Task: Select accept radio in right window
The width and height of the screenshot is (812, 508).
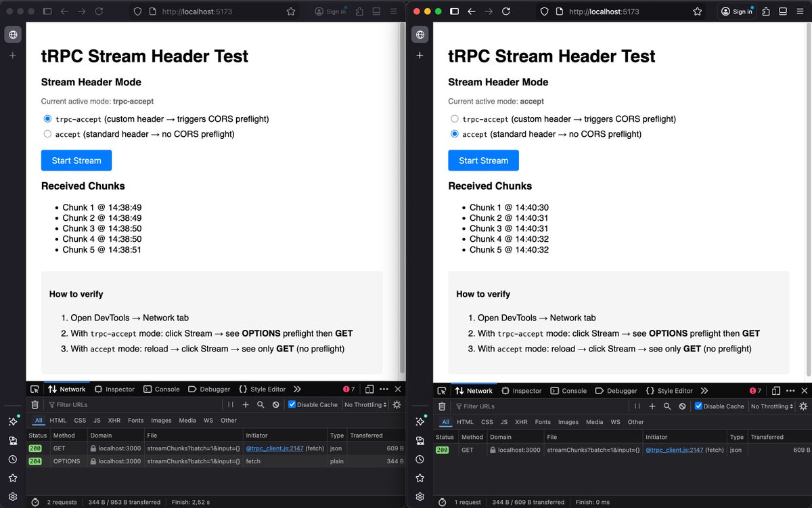Action: point(455,134)
